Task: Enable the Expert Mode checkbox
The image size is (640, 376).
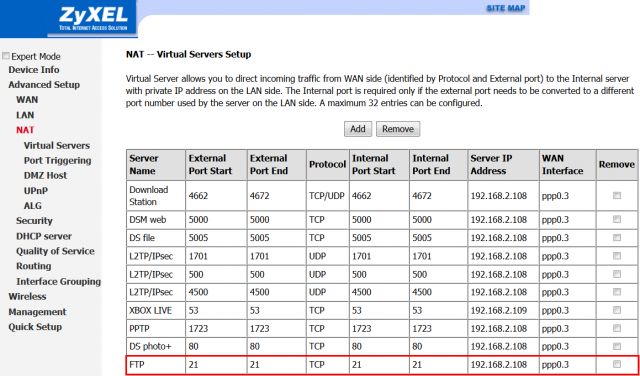Action: [x=6, y=56]
